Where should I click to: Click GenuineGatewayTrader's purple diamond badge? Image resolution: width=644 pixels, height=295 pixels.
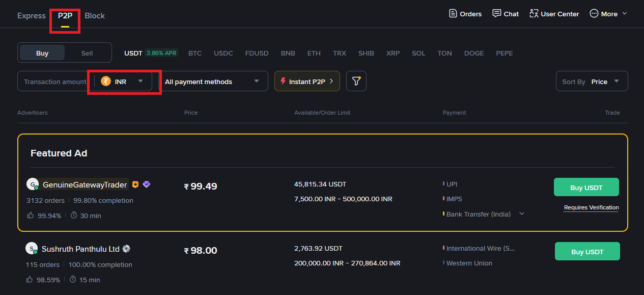[x=147, y=184]
